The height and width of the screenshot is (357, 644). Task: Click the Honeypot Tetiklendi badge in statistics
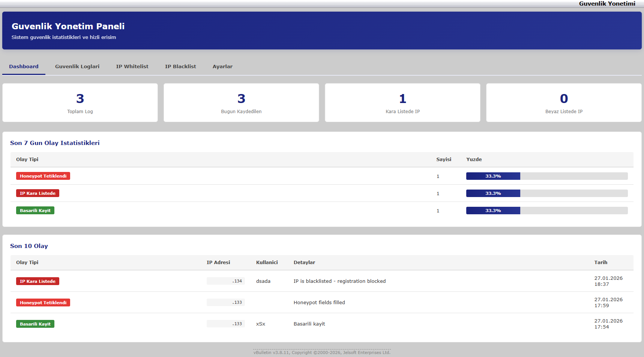43,176
